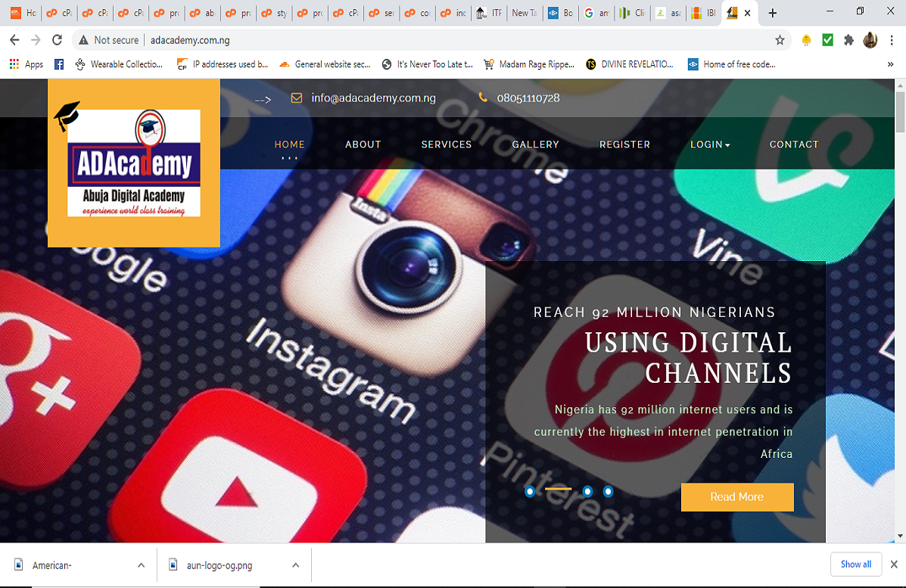906x588 pixels.
Task: Bookmark this page with the star icon
Action: pos(780,40)
